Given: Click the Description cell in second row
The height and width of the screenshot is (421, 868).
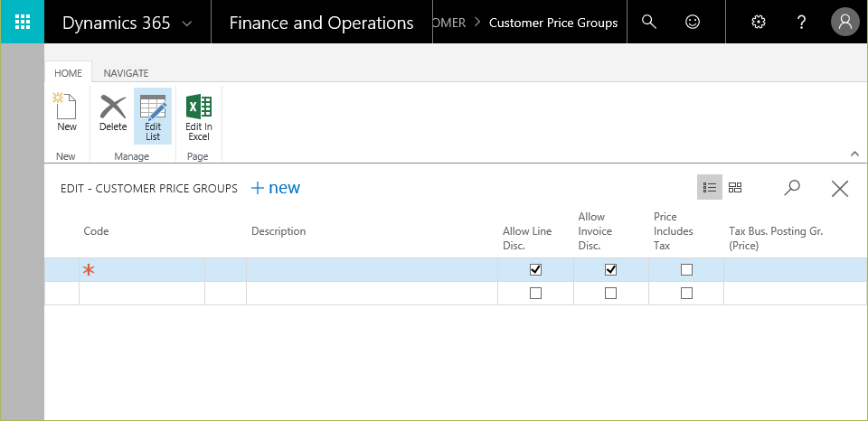Looking at the screenshot, I should (x=372, y=294).
